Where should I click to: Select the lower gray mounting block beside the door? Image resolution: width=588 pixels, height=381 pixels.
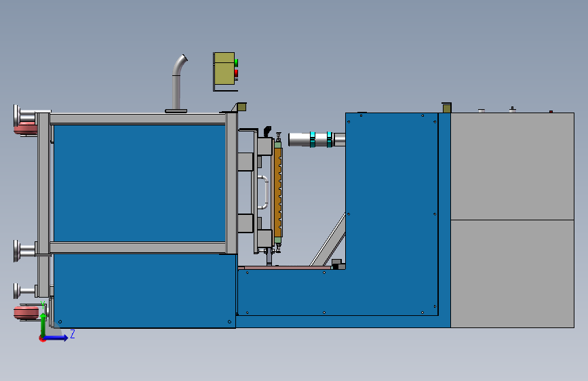point(246,223)
